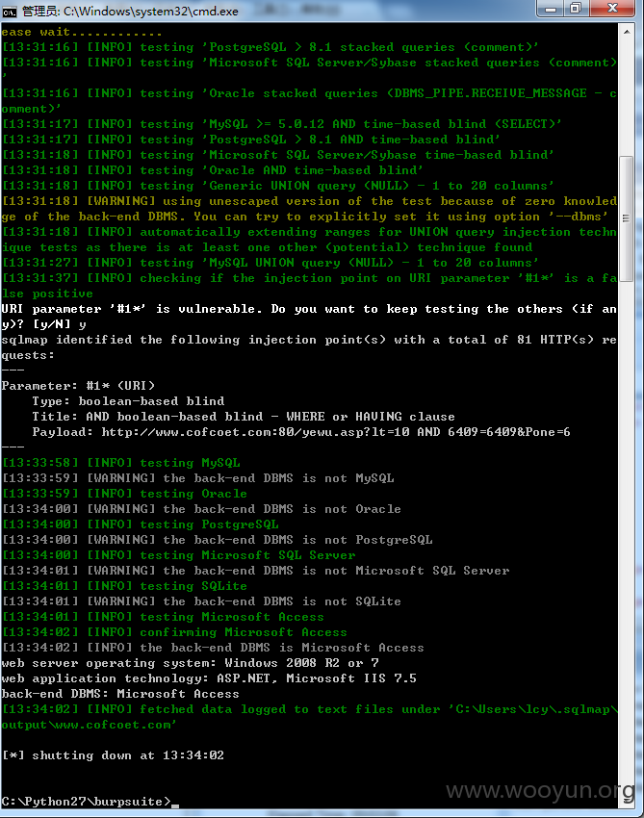644x818 pixels.
Task: Close the cmd.exe window
Action: pyautogui.click(x=613, y=9)
